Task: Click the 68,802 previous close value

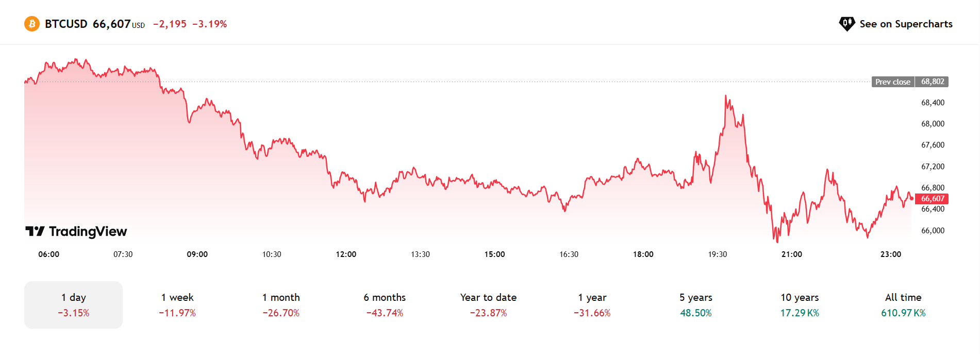Action: (x=932, y=82)
